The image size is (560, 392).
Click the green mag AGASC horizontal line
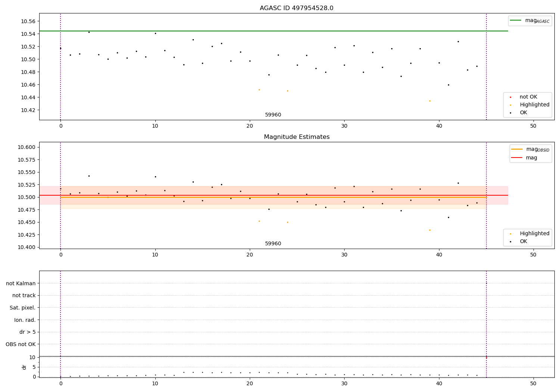point(274,31)
